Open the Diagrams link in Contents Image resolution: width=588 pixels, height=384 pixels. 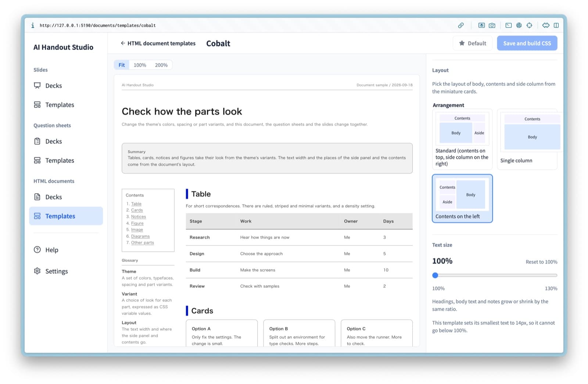(140, 236)
